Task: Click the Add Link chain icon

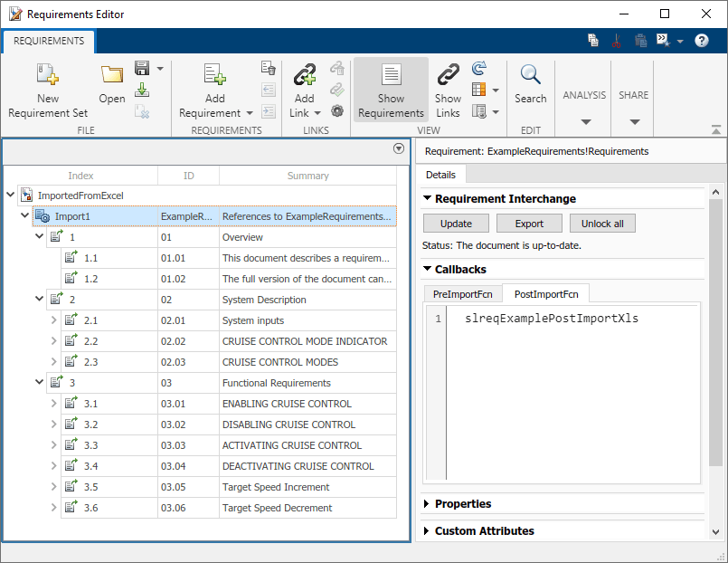Action: [x=305, y=76]
